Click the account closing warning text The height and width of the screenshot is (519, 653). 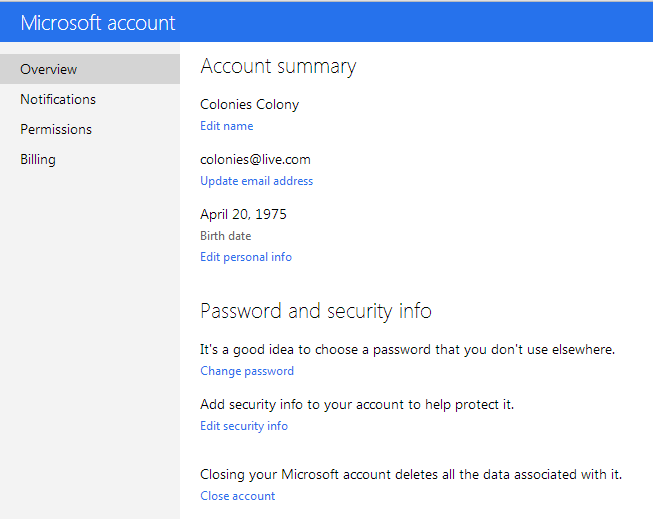pos(411,474)
